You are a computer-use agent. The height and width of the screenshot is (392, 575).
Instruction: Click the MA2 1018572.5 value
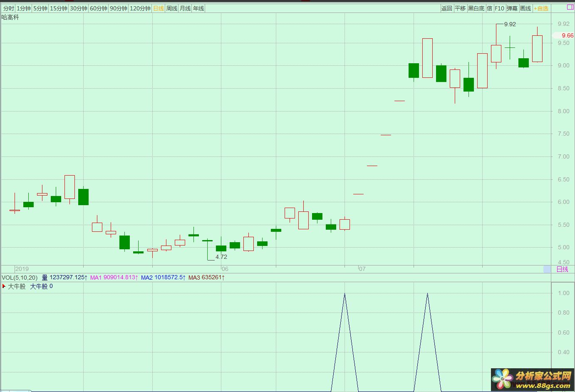coord(163,278)
